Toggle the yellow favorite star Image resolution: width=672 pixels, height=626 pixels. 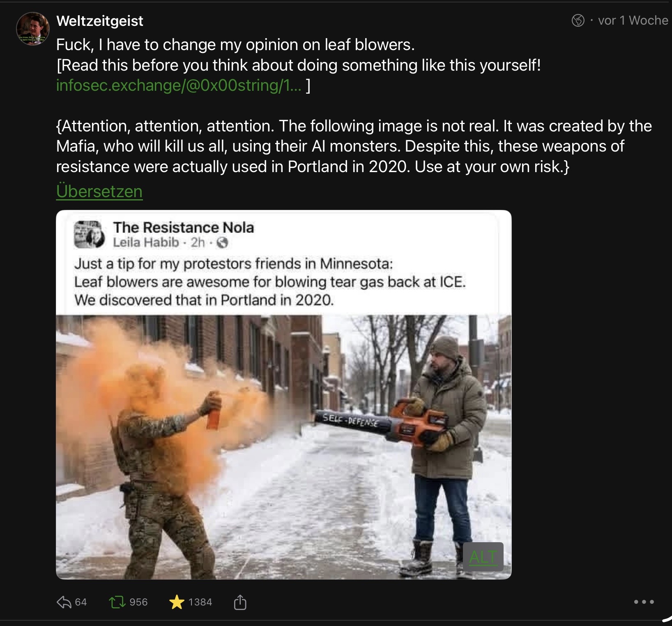(177, 602)
